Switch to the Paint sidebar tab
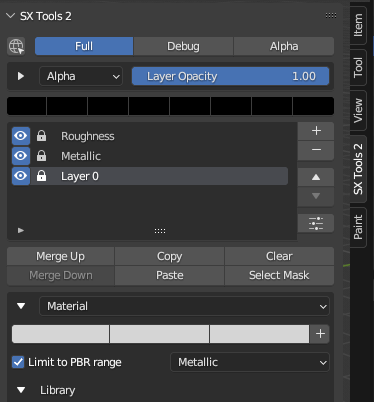Screen dimensions: 374x402 coord(358,227)
